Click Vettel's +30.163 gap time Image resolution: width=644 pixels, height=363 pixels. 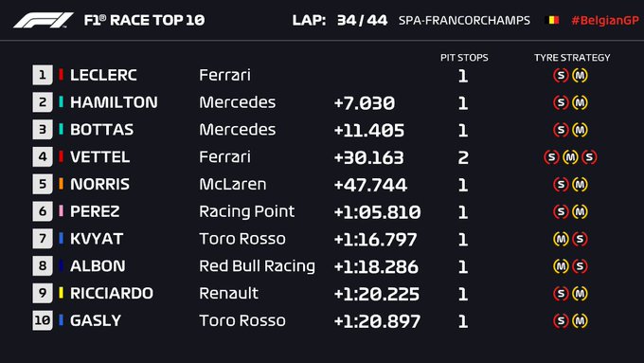368,157
